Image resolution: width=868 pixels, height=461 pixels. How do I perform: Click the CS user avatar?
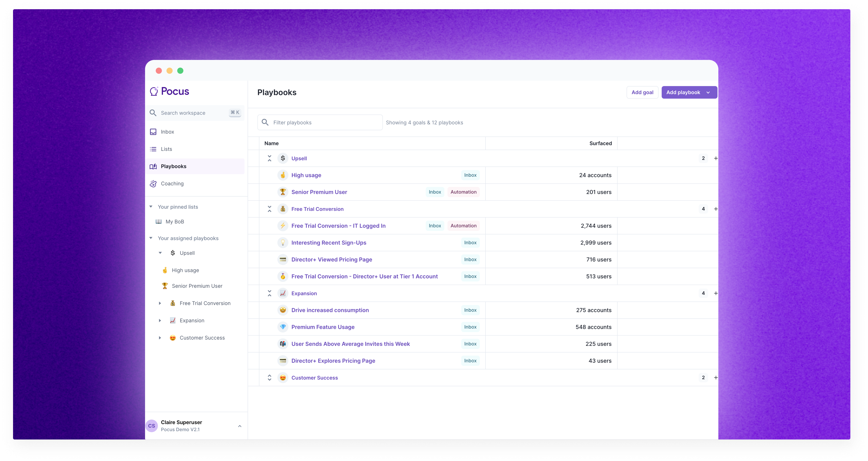[152, 426]
